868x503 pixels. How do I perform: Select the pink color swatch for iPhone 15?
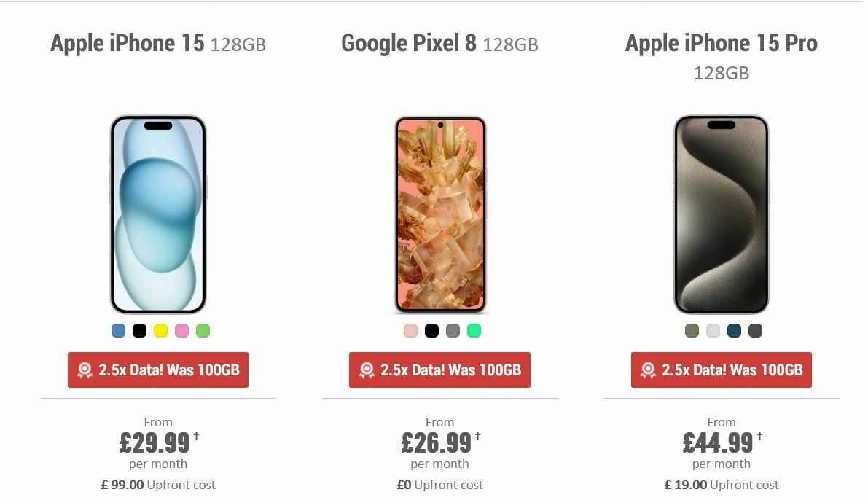click(181, 330)
